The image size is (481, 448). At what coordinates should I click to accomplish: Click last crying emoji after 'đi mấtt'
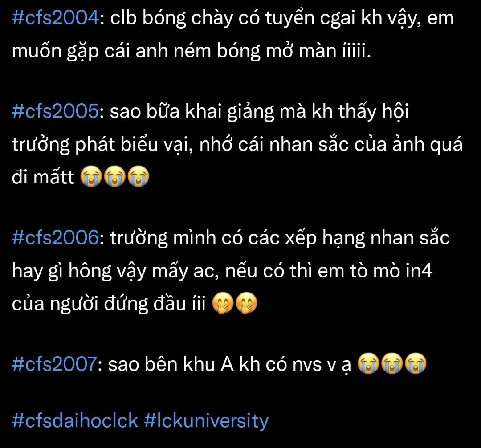139,177
